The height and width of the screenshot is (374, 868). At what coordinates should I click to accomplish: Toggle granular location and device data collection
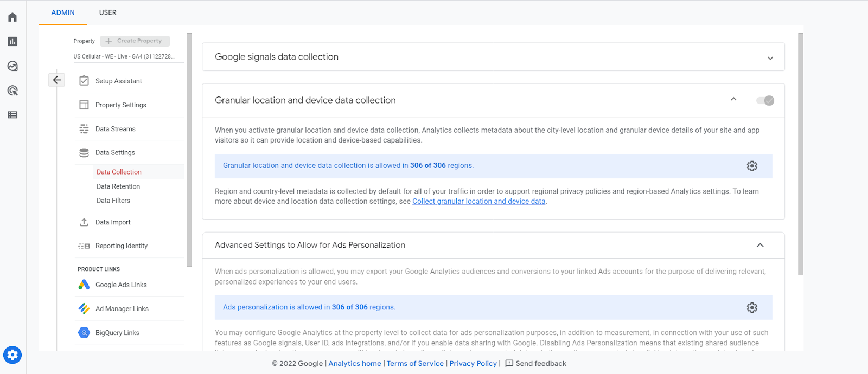(765, 100)
